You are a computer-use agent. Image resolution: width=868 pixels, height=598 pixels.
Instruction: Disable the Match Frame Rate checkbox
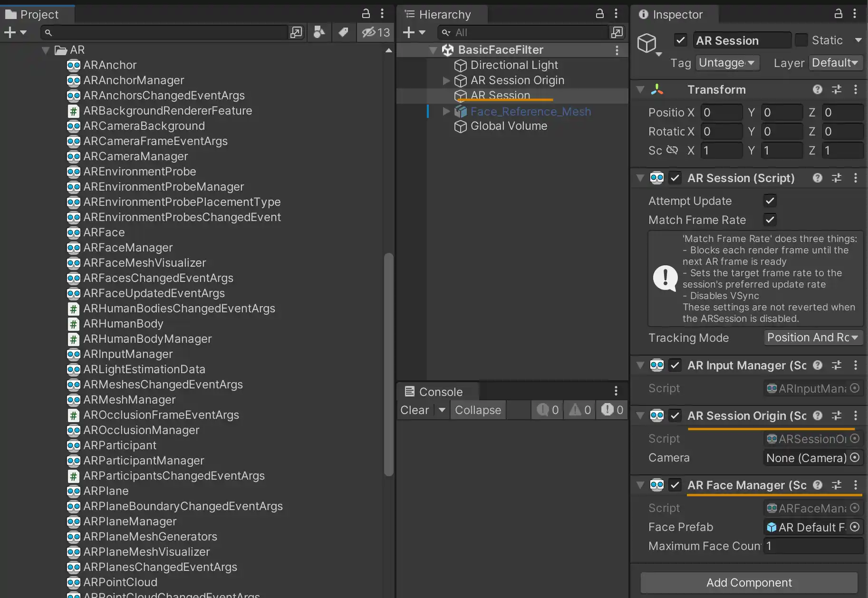click(x=770, y=220)
